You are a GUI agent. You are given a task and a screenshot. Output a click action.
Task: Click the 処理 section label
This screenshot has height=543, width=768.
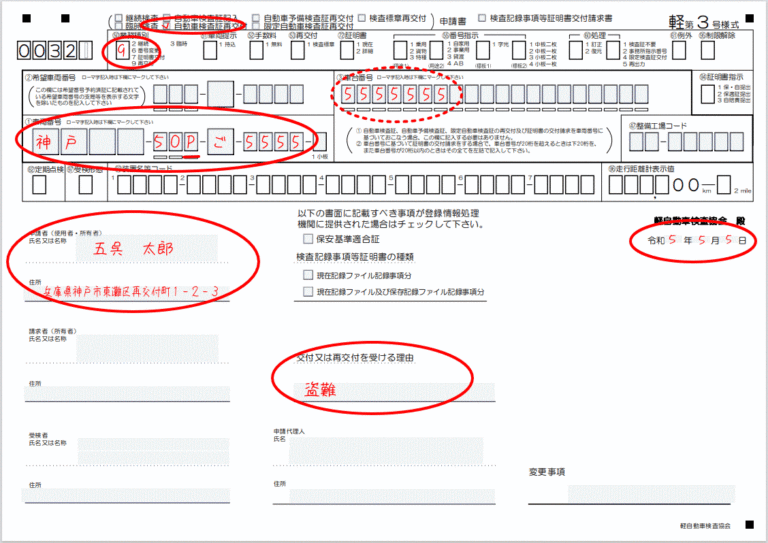[x=595, y=35]
